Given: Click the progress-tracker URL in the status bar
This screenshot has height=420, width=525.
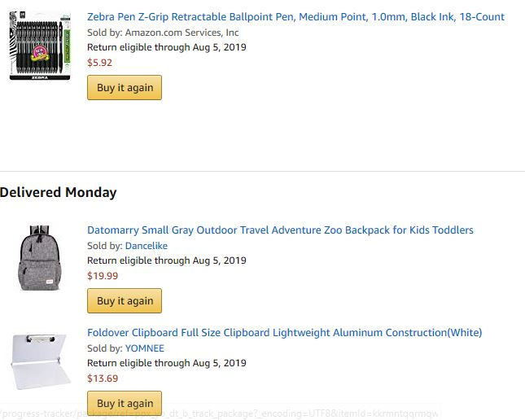Looking at the screenshot, I should click(220, 413).
